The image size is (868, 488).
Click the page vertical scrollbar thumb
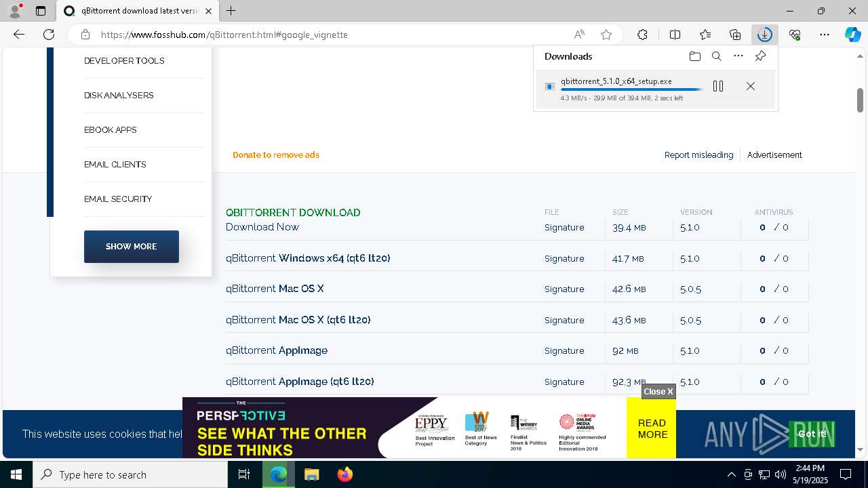860,100
